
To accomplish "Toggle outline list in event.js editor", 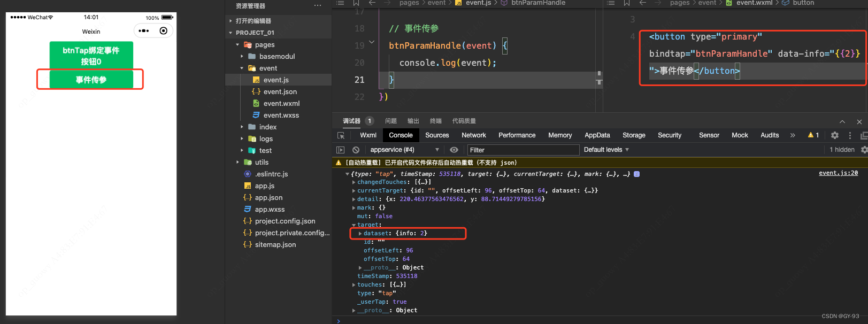I will point(340,3).
